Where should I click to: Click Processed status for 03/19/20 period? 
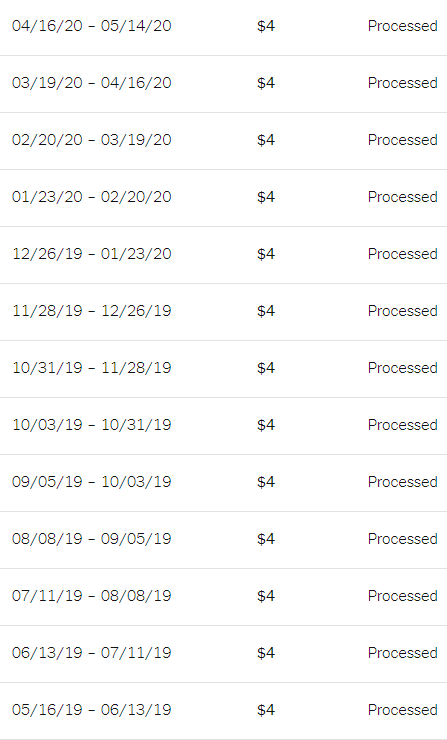[403, 83]
